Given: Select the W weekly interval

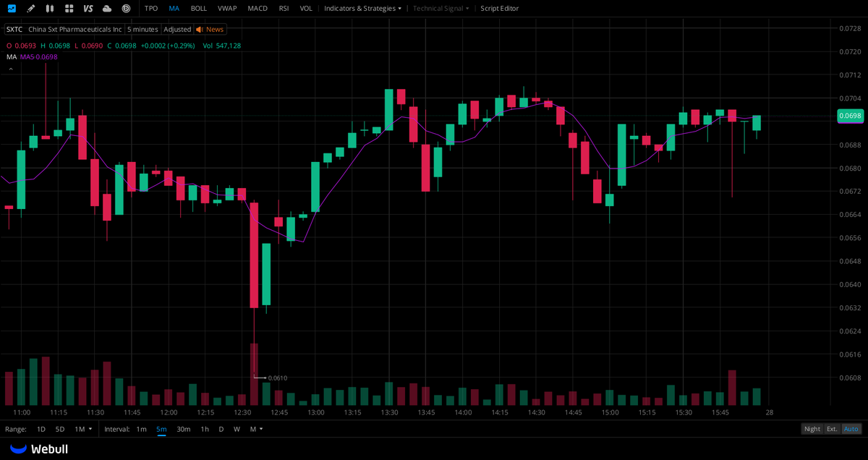Looking at the screenshot, I should 237,429.
